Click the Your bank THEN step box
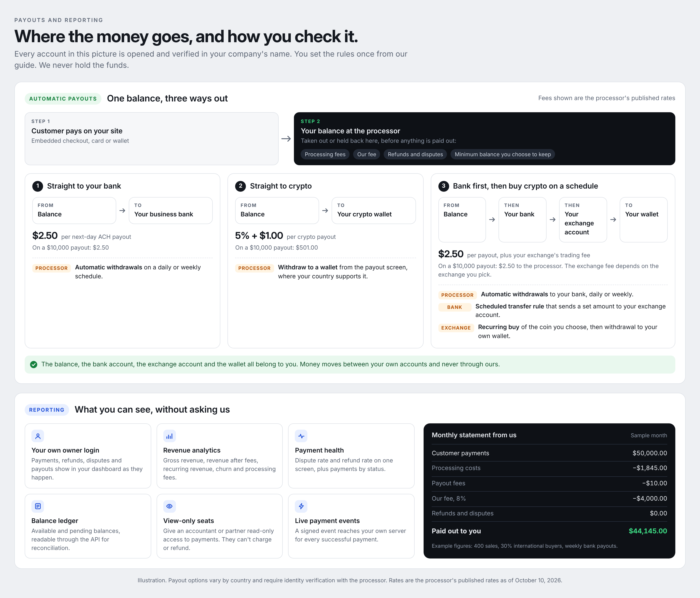The image size is (700, 598). [x=522, y=220]
